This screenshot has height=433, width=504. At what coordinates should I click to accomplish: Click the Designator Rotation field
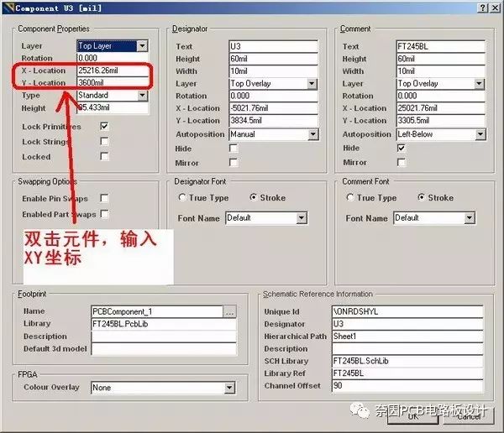pyautogui.click(x=274, y=96)
